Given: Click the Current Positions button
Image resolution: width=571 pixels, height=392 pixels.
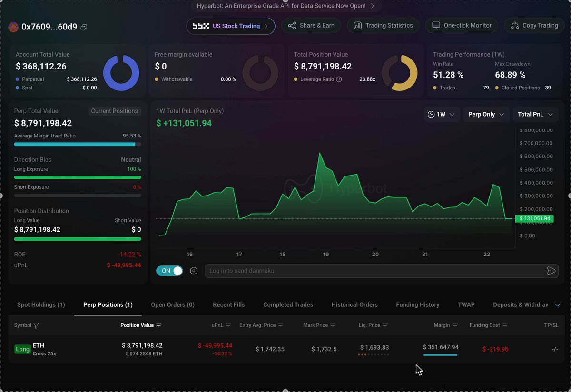Looking at the screenshot, I should pos(115,111).
